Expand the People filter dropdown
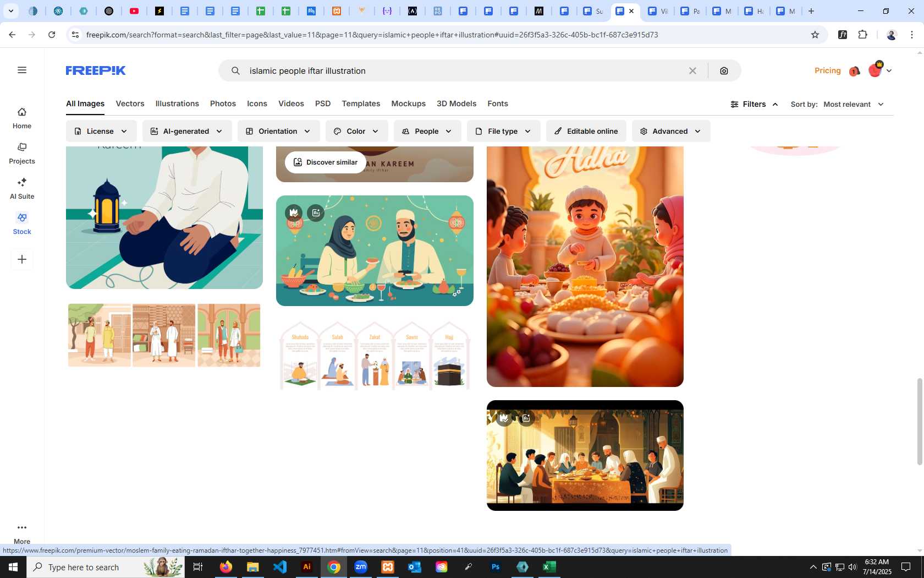Image resolution: width=924 pixels, height=578 pixels. (x=427, y=131)
